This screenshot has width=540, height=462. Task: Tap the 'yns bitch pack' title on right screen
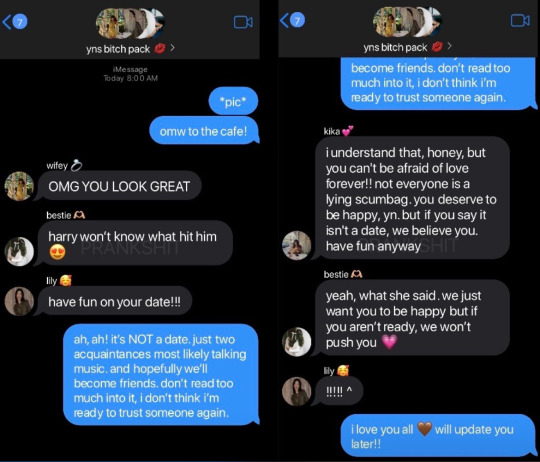[x=395, y=47]
